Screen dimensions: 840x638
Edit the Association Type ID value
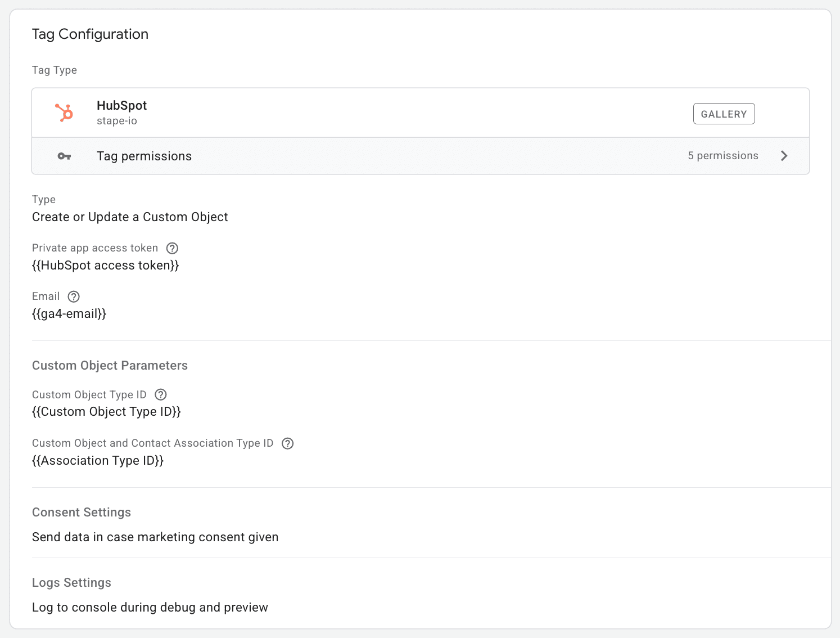pyautogui.click(x=98, y=460)
